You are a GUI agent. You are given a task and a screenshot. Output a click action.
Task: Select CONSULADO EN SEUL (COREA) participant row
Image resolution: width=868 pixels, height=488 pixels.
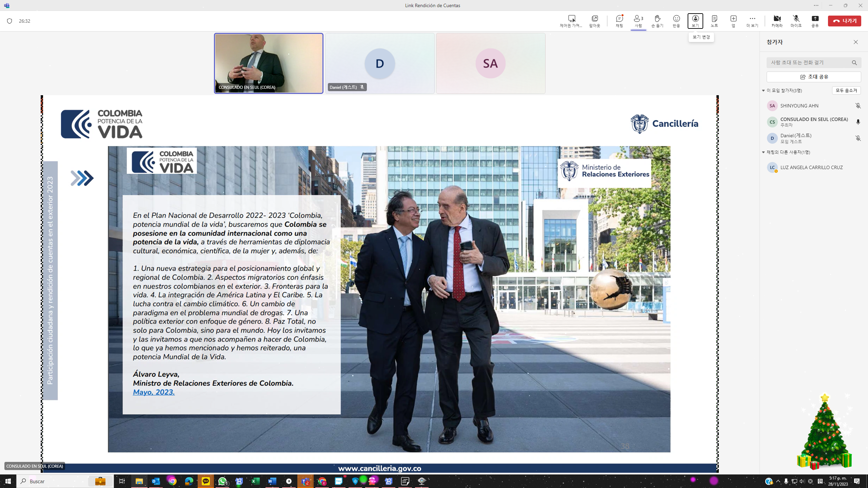pos(814,122)
